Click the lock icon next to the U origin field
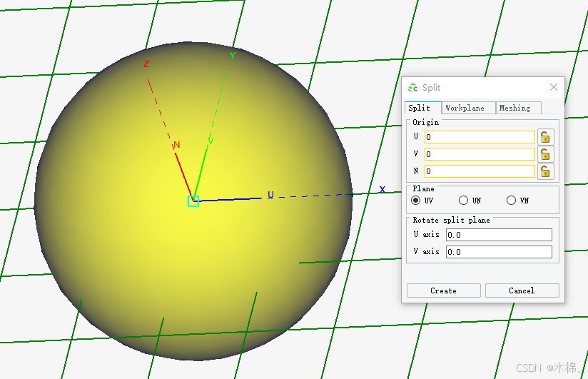 pyautogui.click(x=545, y=137)
